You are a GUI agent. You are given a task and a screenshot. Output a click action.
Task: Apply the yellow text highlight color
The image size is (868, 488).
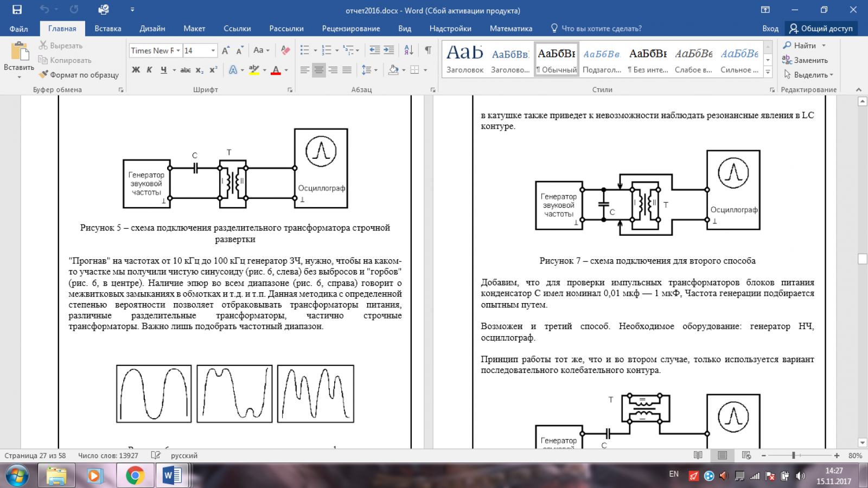coord(254,70)
